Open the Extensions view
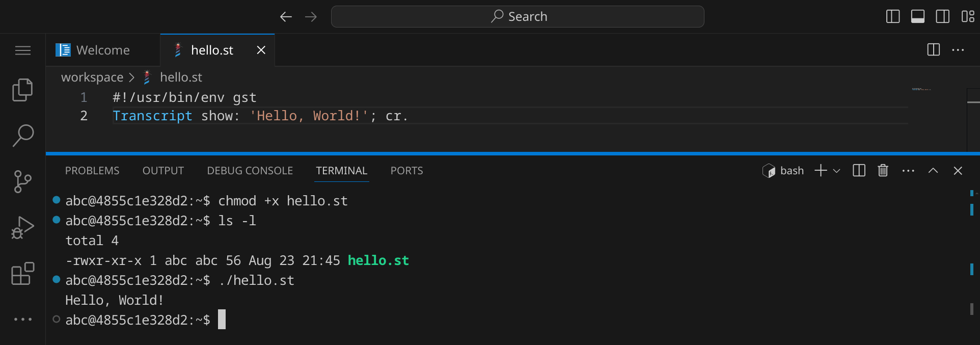This screenshot has height=345, width=980. pyautogui.click(x=22, y=274)
